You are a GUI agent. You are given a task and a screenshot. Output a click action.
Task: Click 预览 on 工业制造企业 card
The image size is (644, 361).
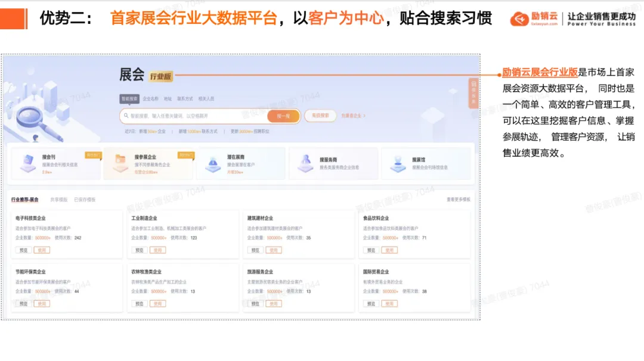pyautogui.click(x=139, y=250)
